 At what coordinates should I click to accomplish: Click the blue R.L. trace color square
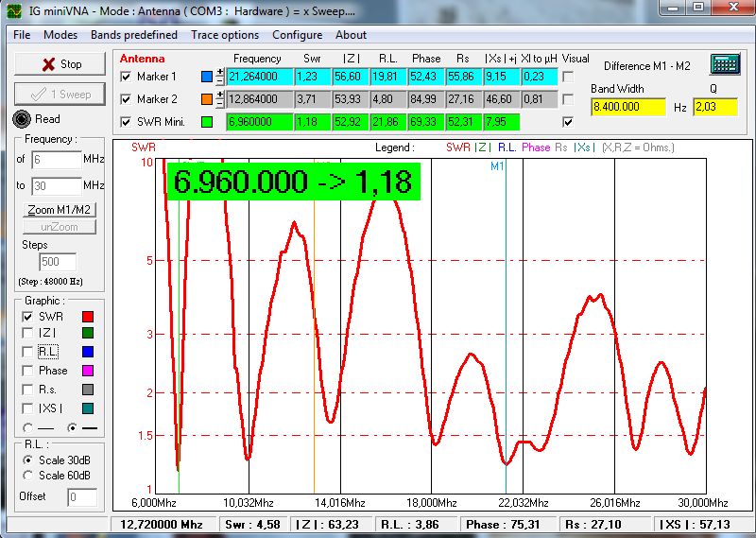click(89, 353)
